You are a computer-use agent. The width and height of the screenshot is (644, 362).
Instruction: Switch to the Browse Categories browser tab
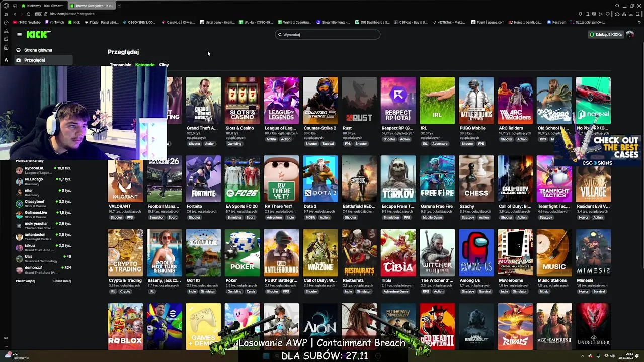(x=91, y=6)
